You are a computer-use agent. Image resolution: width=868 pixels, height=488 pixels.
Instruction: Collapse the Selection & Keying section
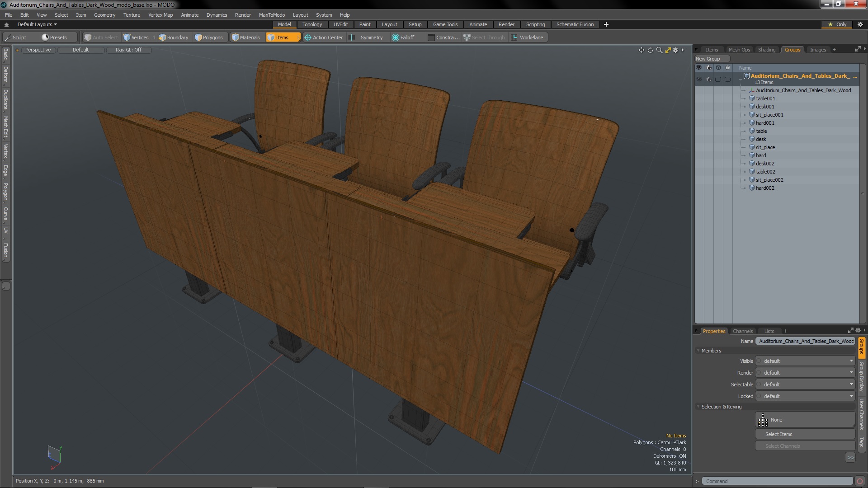tap(698, 407)
